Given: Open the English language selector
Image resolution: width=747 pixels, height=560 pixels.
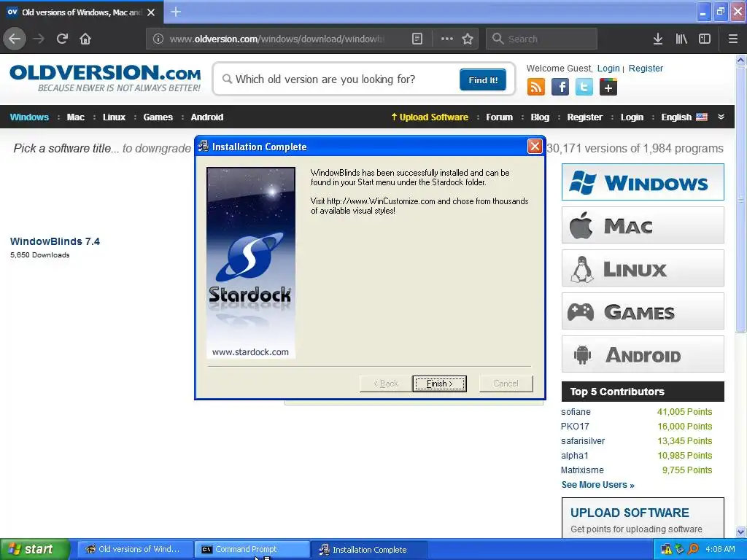Looking at the screenshot, I should (684, 117).
